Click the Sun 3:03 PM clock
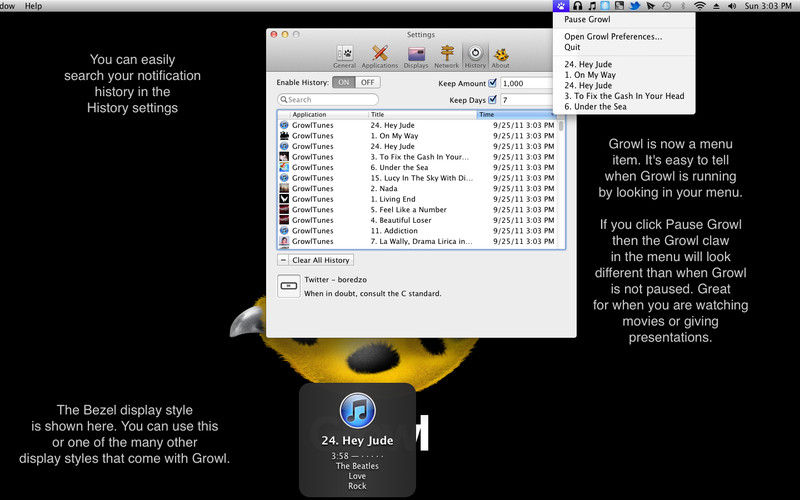The height and width of the screenshot is (500, 800). point(768,6)
